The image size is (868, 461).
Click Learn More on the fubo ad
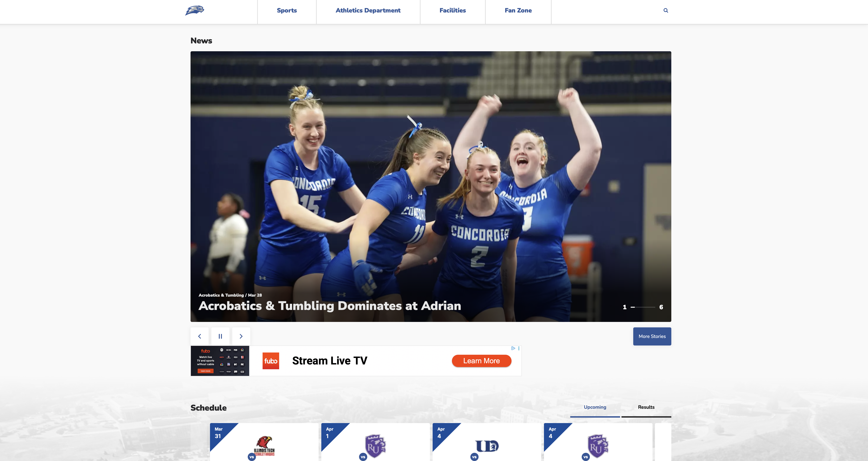pos(481,361)
